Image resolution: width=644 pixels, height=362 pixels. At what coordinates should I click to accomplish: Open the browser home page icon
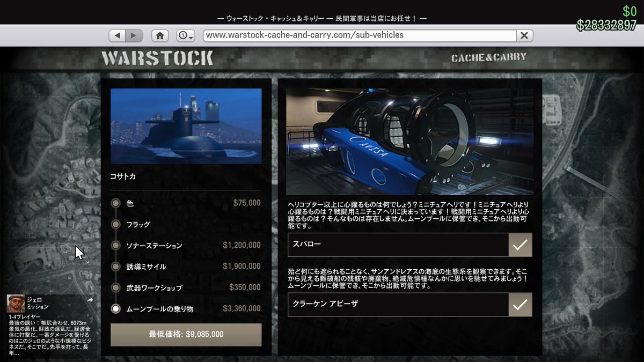coord(160,35)
